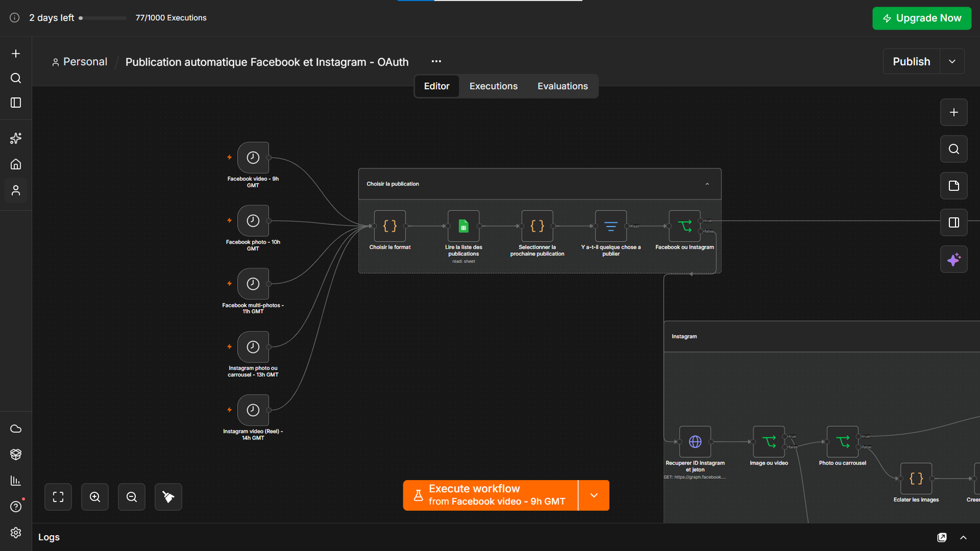The height and width of the screenshot is (551, 980).
Task: Collapse the Choisir la publication group
Action: 707,184
